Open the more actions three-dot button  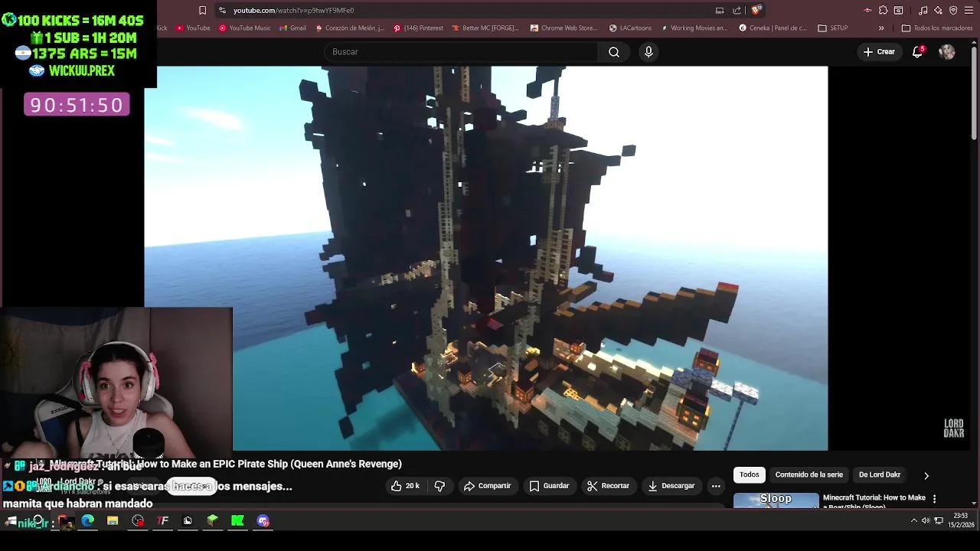tap(716, 486)
